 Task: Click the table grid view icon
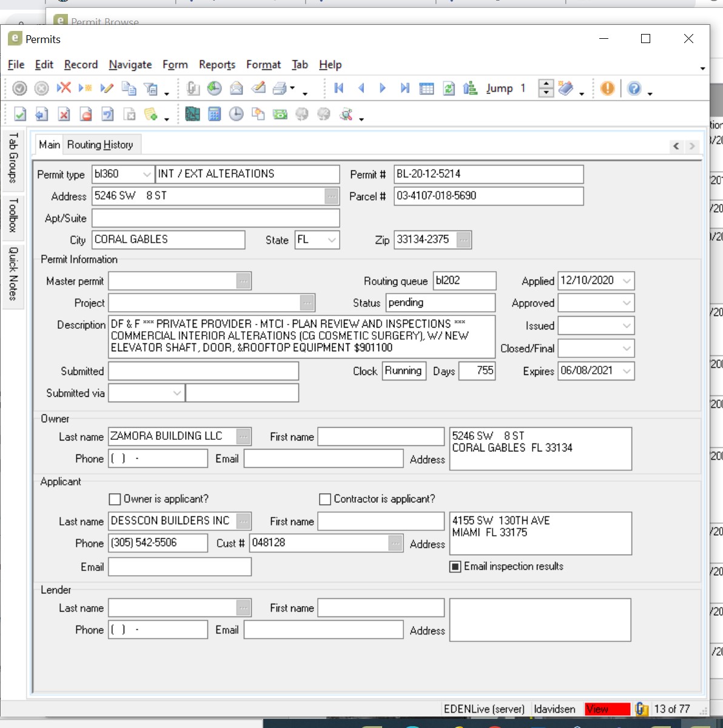[426, 89]
